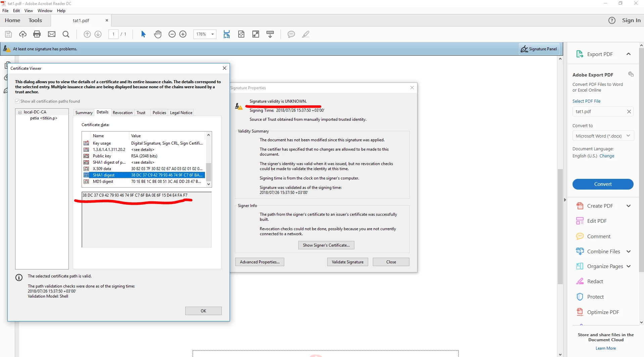644x357 pixels.
Task: Open the Window menu
Action: tap(45, 11)
